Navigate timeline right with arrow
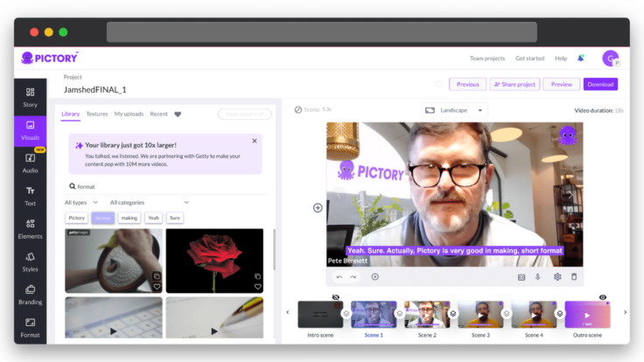 pyautogui.click(x=625, y=312)
